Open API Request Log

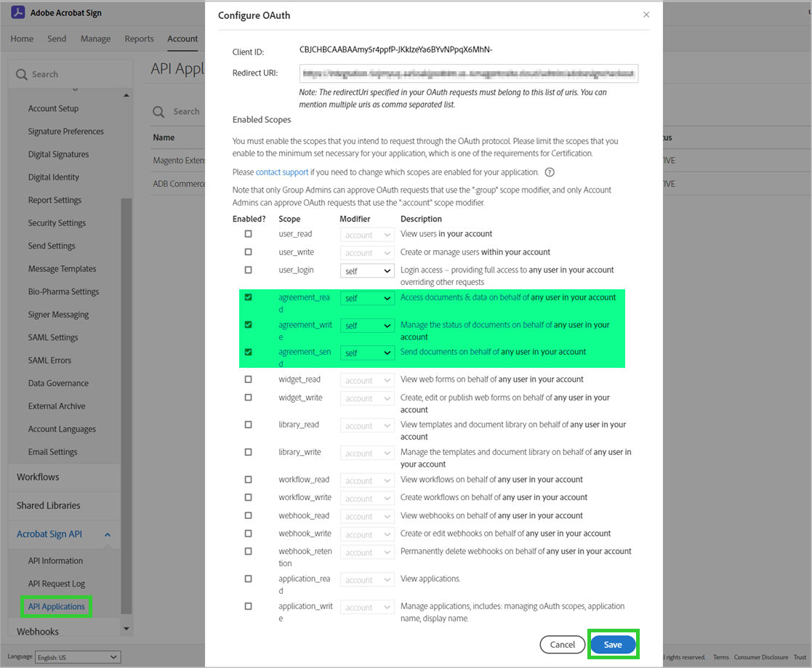tap(57, 584)
